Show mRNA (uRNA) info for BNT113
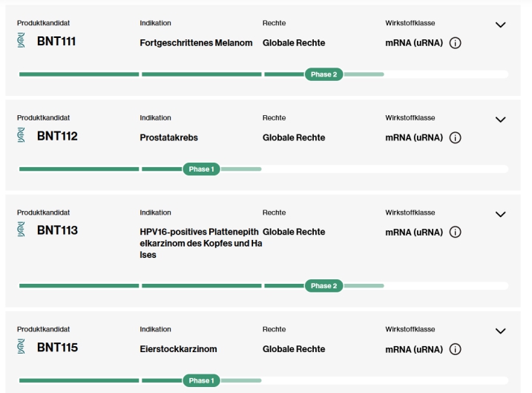 tap(456, 232)
